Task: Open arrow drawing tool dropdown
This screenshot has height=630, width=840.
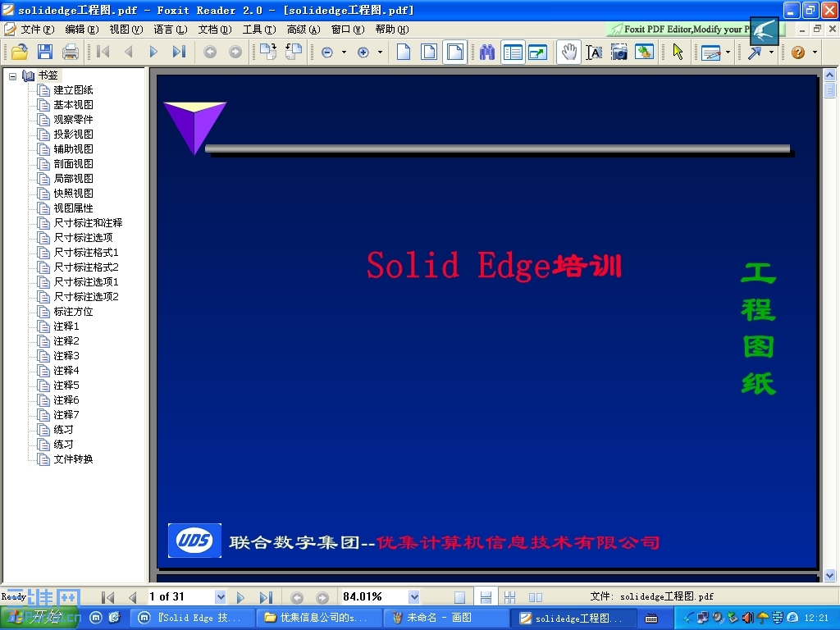Action: coord(771,52)
